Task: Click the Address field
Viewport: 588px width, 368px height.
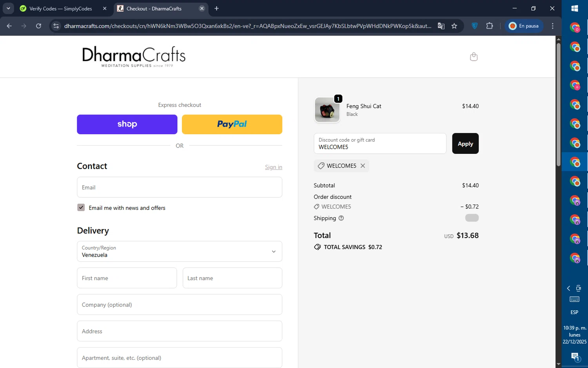Action: click(180, 331)
